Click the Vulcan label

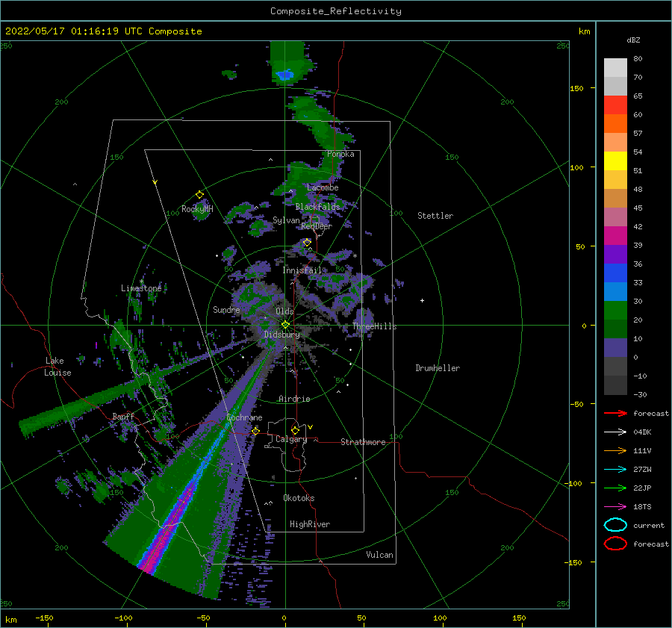point(380,555)
